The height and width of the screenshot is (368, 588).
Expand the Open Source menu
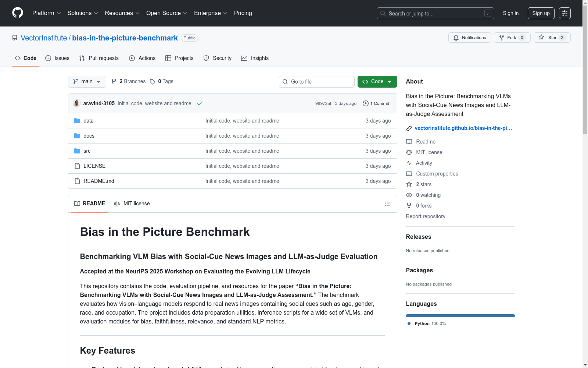pos(167,13)
